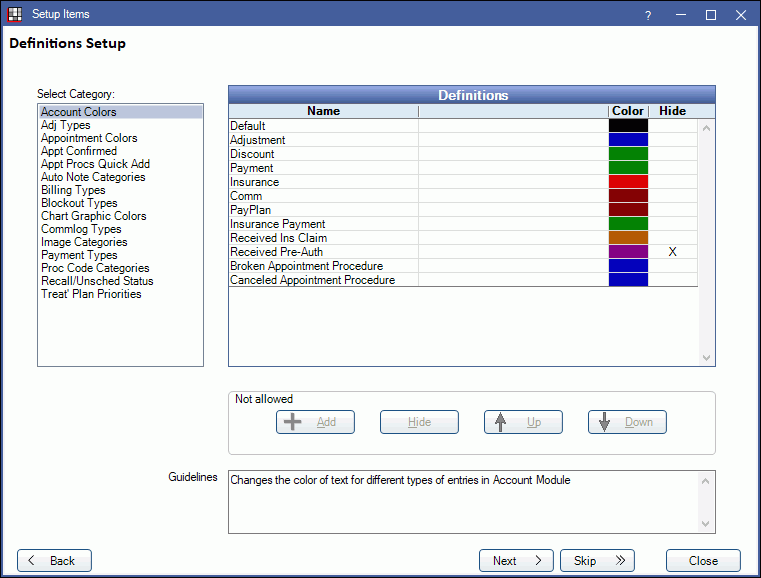761x578 pixels.
Task: Click the help question mark icon
Action: click(648, 15)
